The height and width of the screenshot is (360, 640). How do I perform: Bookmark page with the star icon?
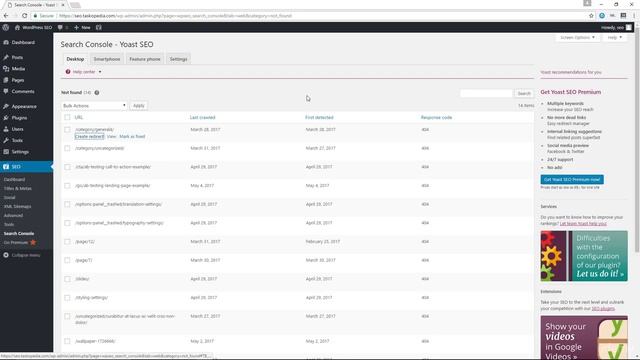point(591,16)
